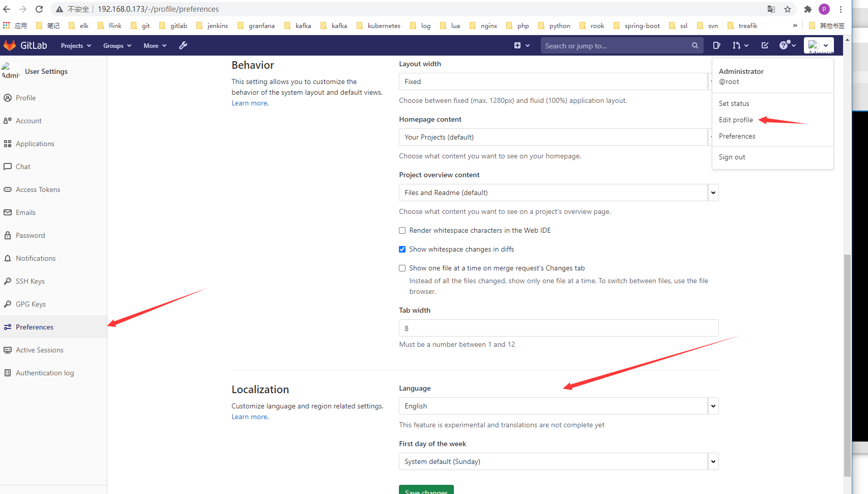Open the Project overview content dropdown
The width and height of the screenshot is (868, 494).
[559, 193]
